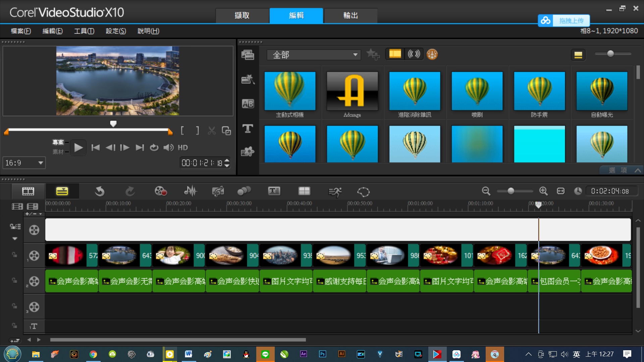Viewport: 644px width, 362px height.
Task: Open the Multi-Camera Editor icon
Action: click(304, 191)
